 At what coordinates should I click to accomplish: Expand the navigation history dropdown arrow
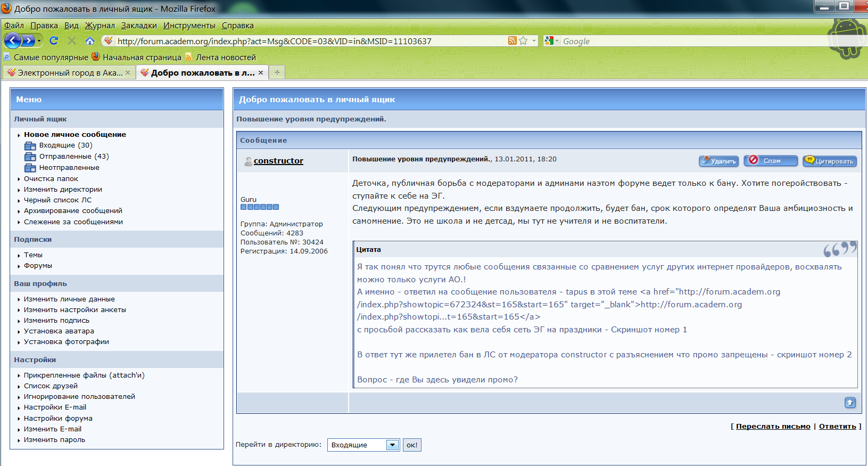39,40
